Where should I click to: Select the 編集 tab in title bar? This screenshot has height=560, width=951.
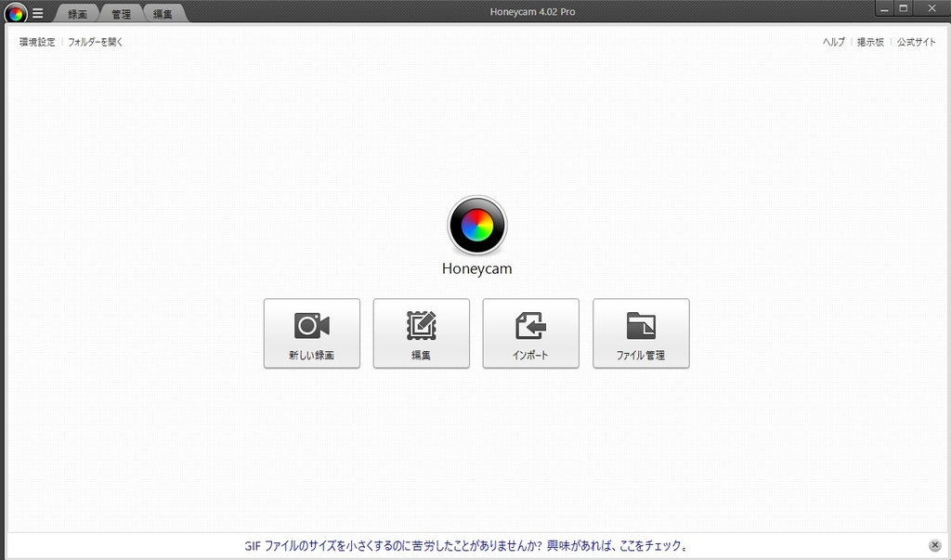pos(163,14)
